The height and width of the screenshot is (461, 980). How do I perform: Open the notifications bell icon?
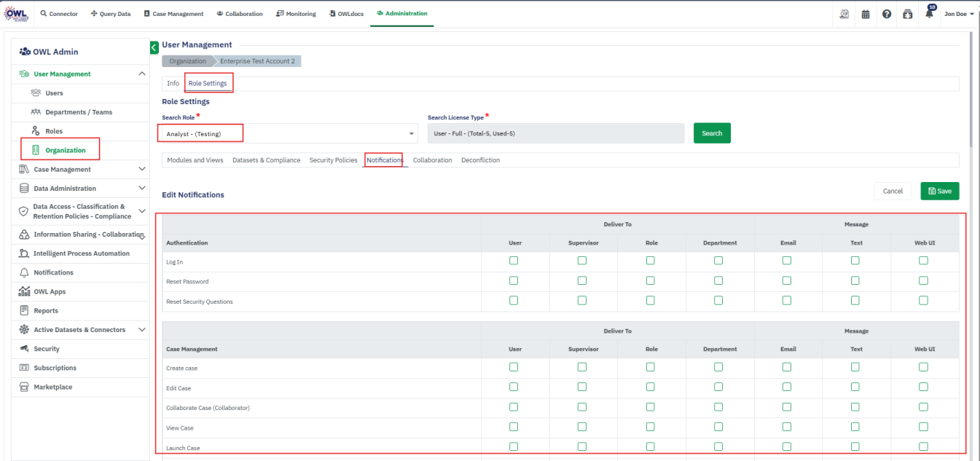(x=929, y=14)
